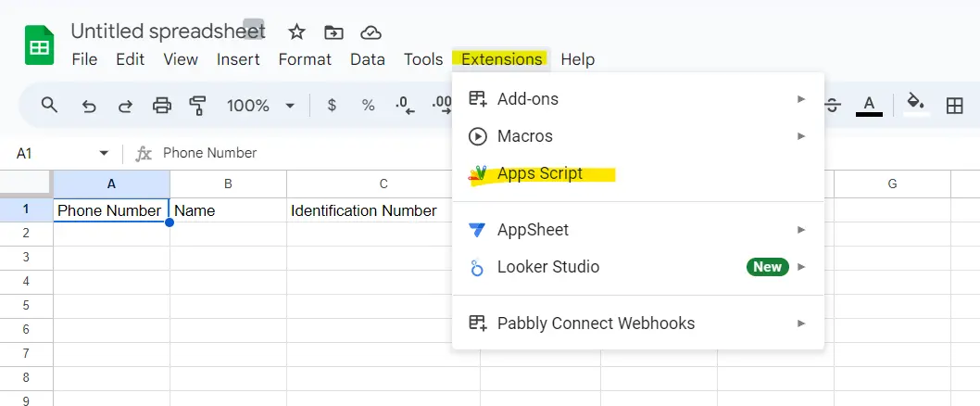980x406 pixels.
Task: Open the text color picker
Action: [x=868, y=106]
